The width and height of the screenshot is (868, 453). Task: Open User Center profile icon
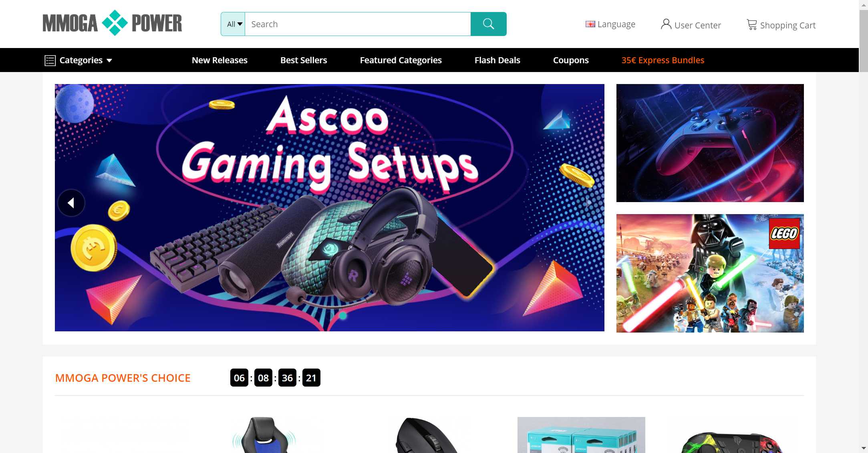pyautogui.click(x=666, y=24)
